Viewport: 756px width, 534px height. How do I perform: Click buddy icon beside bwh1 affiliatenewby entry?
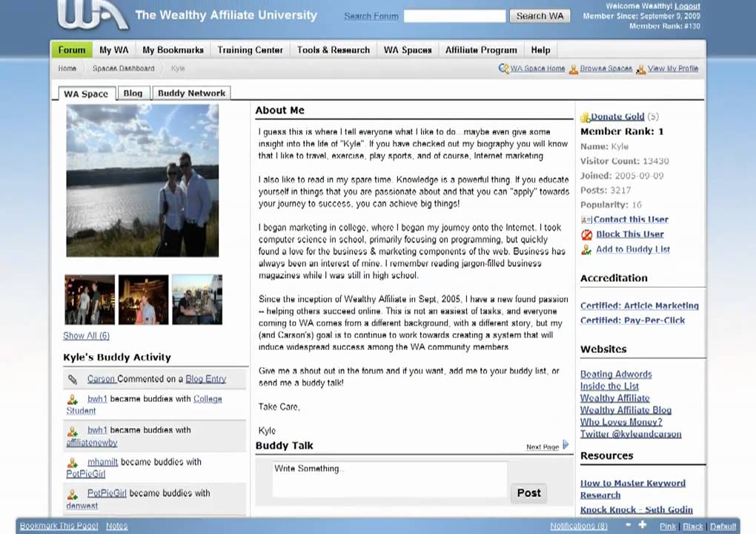click(73, 431)
